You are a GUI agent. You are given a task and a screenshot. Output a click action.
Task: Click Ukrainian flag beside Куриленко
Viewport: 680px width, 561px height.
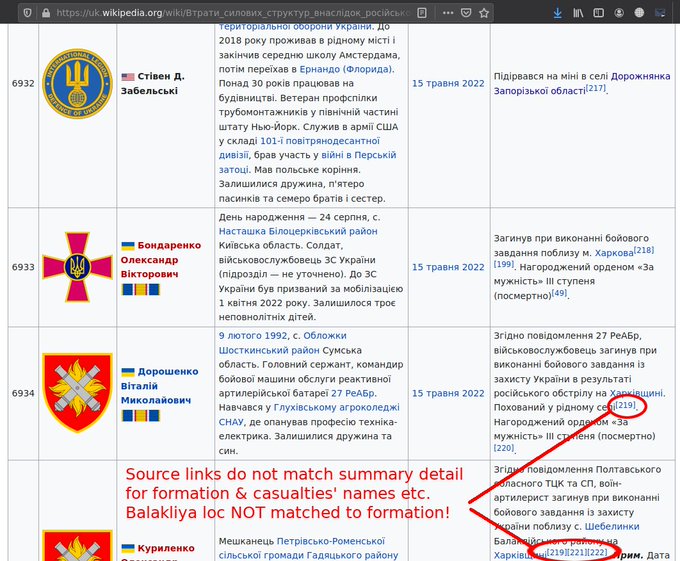(128, 548)
